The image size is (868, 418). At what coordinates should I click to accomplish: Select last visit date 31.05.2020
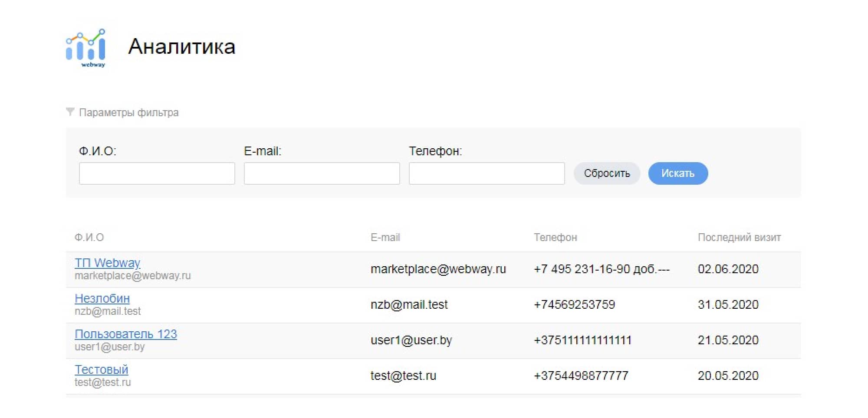728,305
